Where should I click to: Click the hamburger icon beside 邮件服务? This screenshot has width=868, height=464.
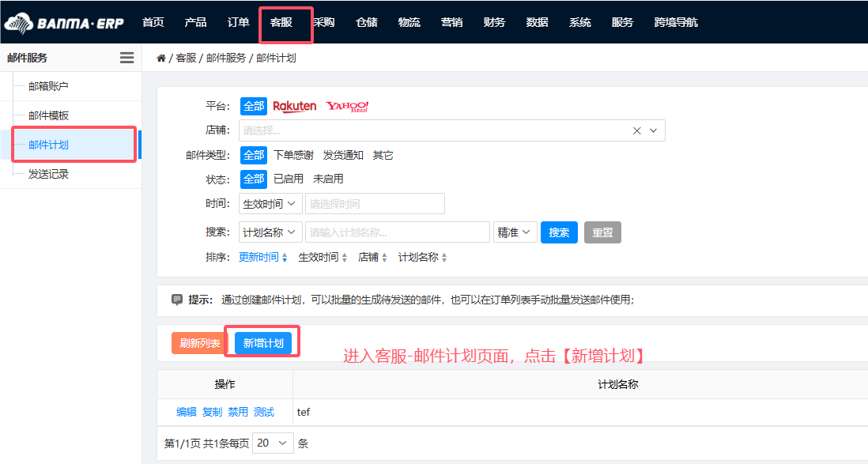click(x=126, y=57)
